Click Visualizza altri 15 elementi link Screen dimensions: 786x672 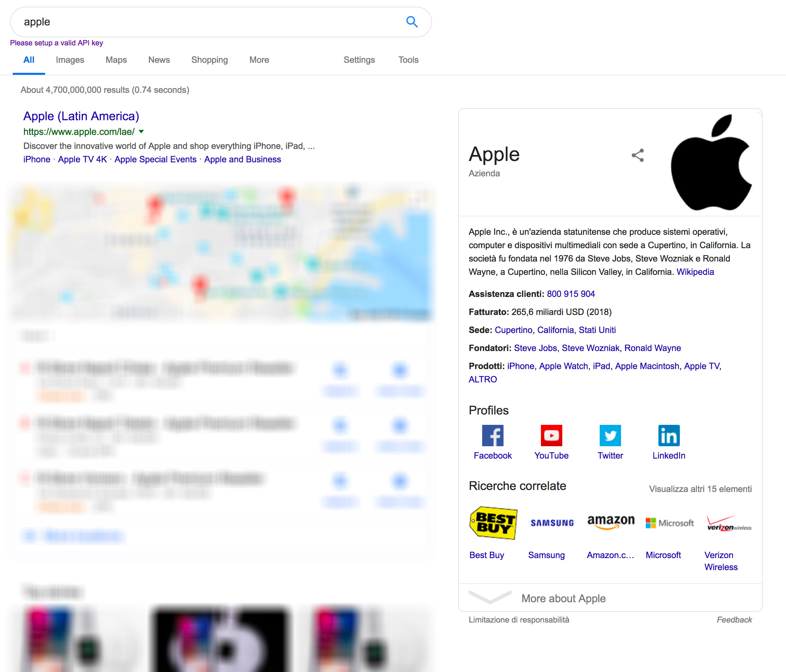click(700, 489)
